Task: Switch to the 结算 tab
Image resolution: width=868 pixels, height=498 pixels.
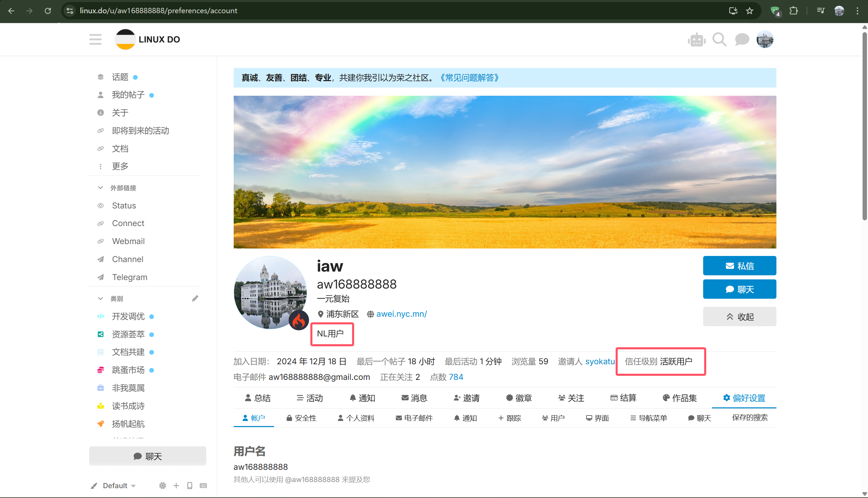Action: coord(623,398)
